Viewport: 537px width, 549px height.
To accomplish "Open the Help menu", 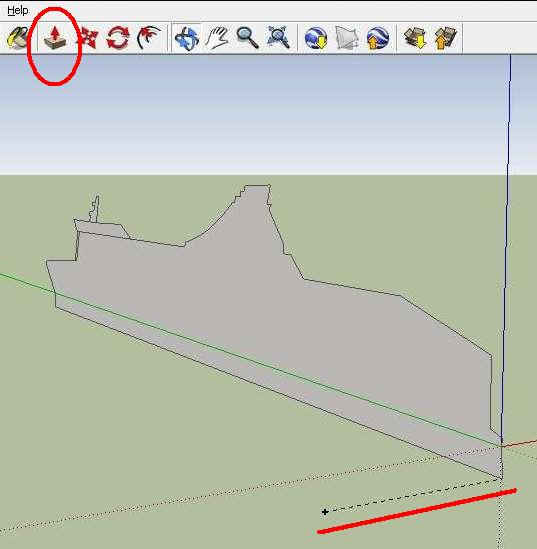I will (18, 11).
